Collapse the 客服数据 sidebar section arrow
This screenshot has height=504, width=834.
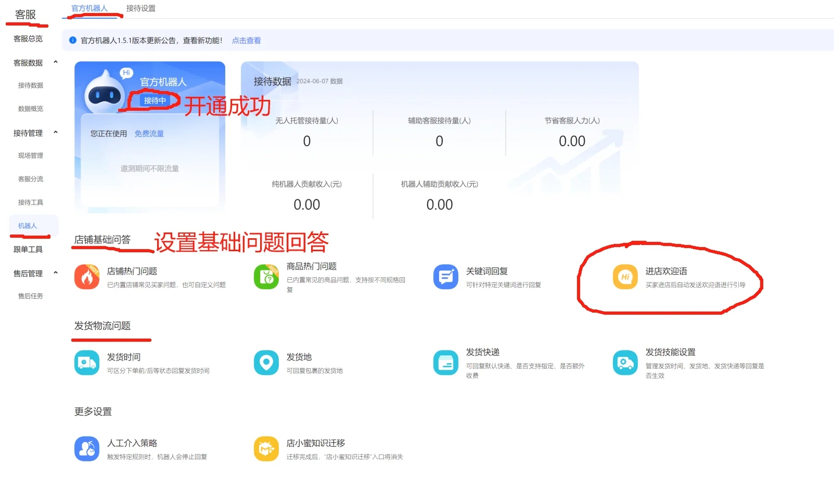pyautogui.click(x=56, y=62)
